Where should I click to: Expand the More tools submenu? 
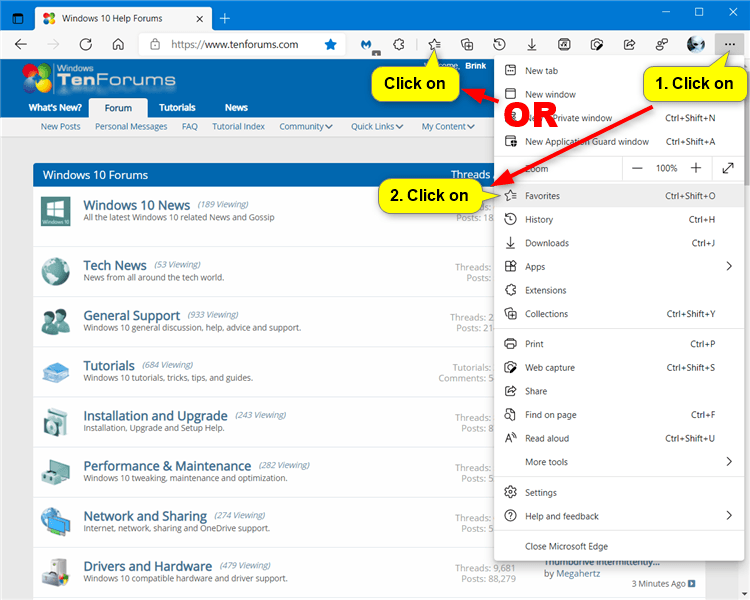pos(619,462)
